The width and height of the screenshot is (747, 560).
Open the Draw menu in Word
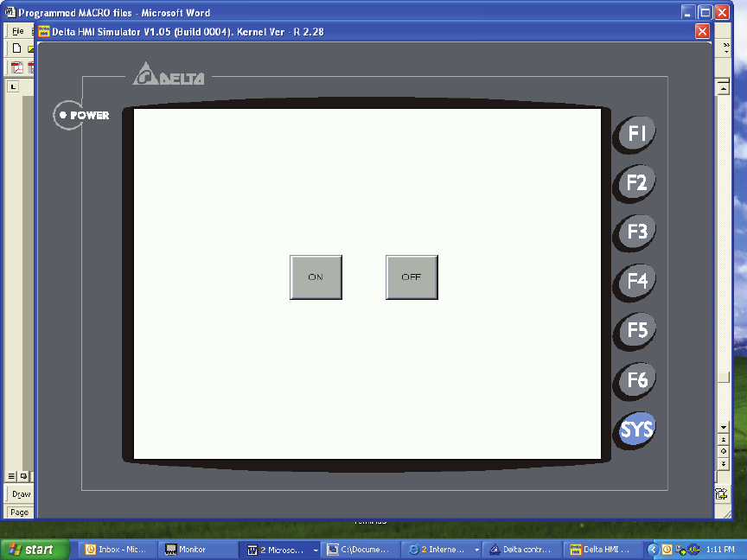coord(21,494)
